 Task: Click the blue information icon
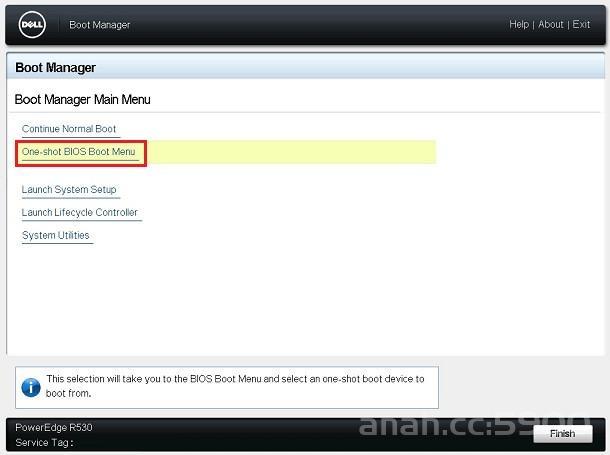[x=31, y=388]
